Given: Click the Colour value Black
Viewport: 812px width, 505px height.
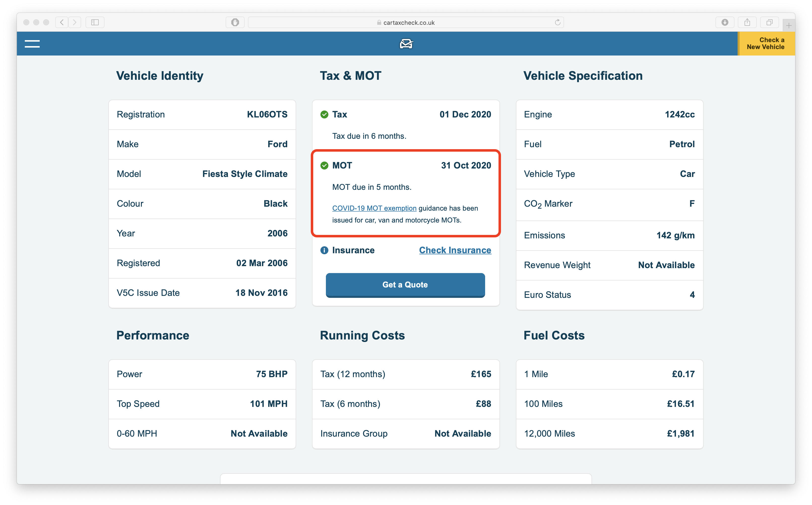Looking at the screenshot, I should [276, 204].
